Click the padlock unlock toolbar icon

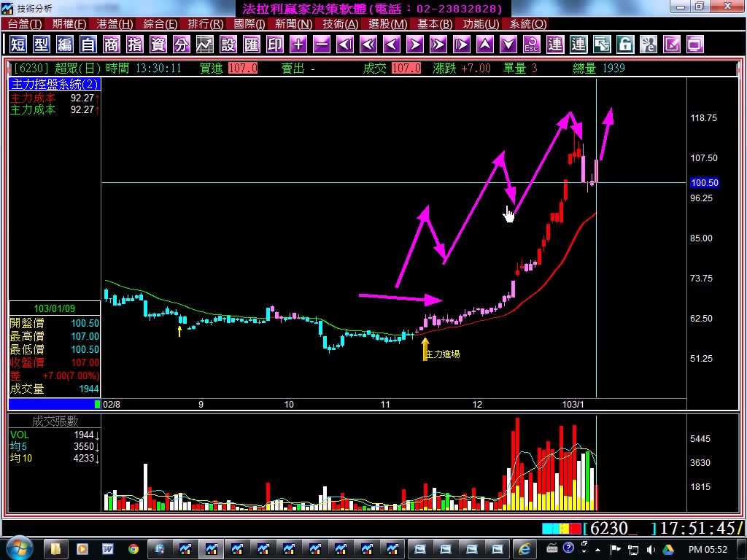(x=625, y=44)
